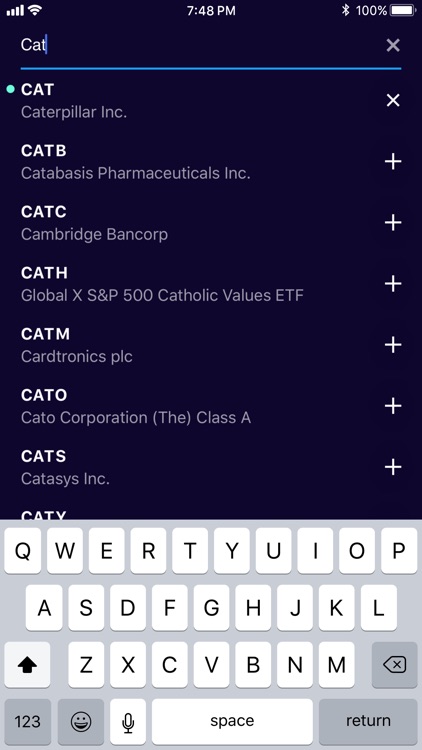Open the emoji keyboard
Screen dimensions: 422x750
(81, 721)
